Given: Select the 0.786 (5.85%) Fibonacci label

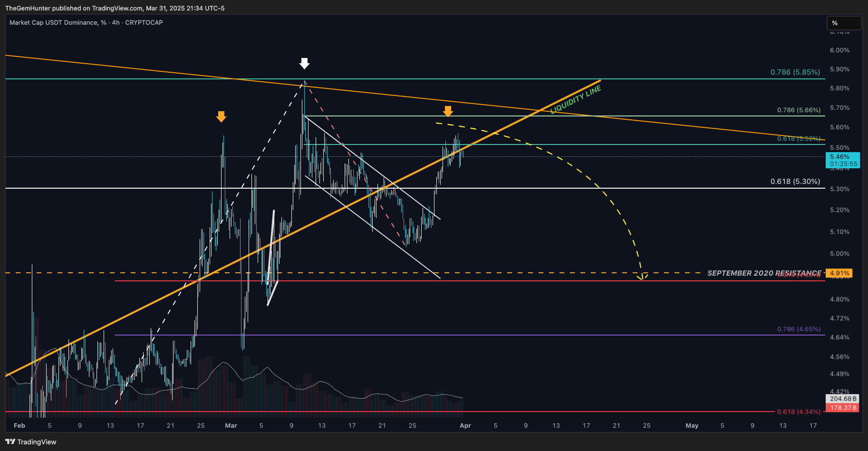Looking at the screenshot, I should click(x=795, y=72).
